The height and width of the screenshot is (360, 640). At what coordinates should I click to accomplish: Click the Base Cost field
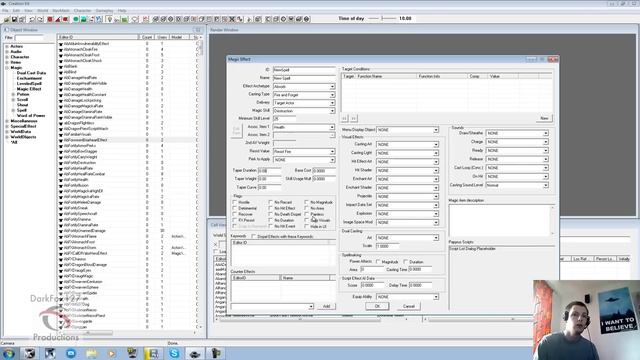[x=324, y=171]
